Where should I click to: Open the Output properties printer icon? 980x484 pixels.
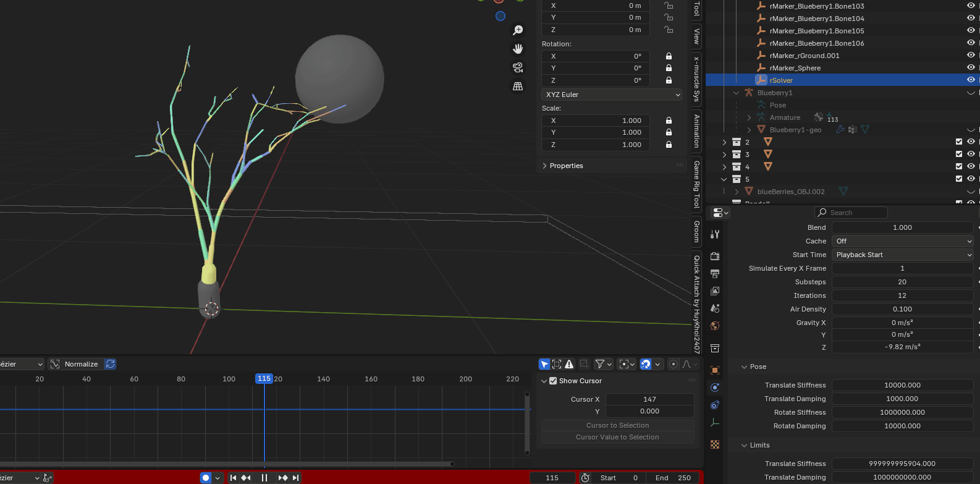coord(715,274)
